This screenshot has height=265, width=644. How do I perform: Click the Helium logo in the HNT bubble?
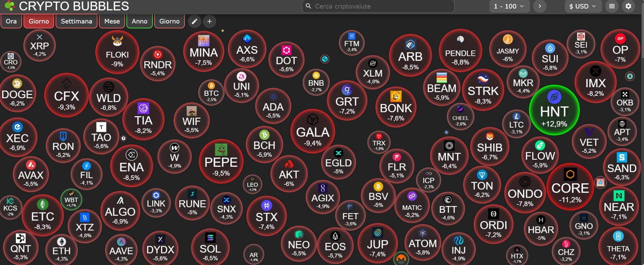click(554, 97)
